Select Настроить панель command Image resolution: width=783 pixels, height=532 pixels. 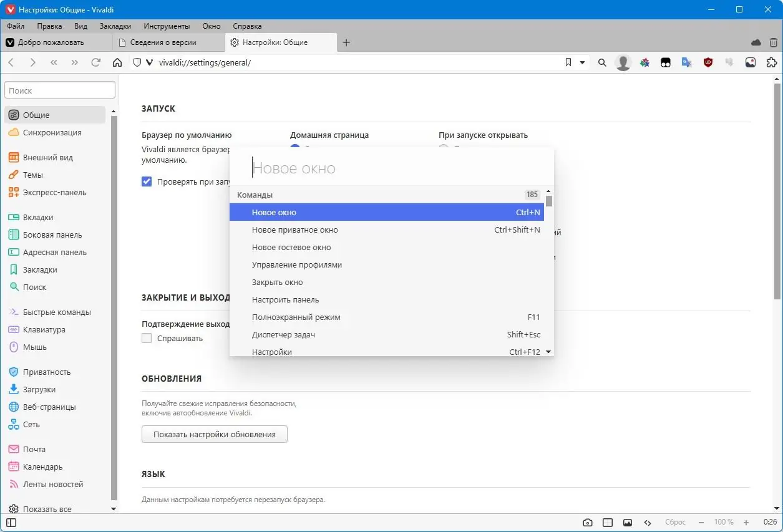[x=387, y=299]
